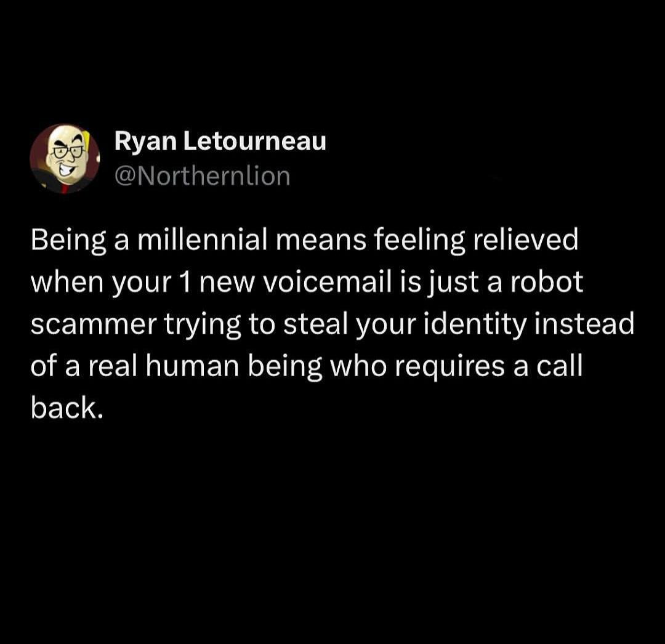Open the cartoon profile avatar
665x644 pixels.
[x=65, y=159]
